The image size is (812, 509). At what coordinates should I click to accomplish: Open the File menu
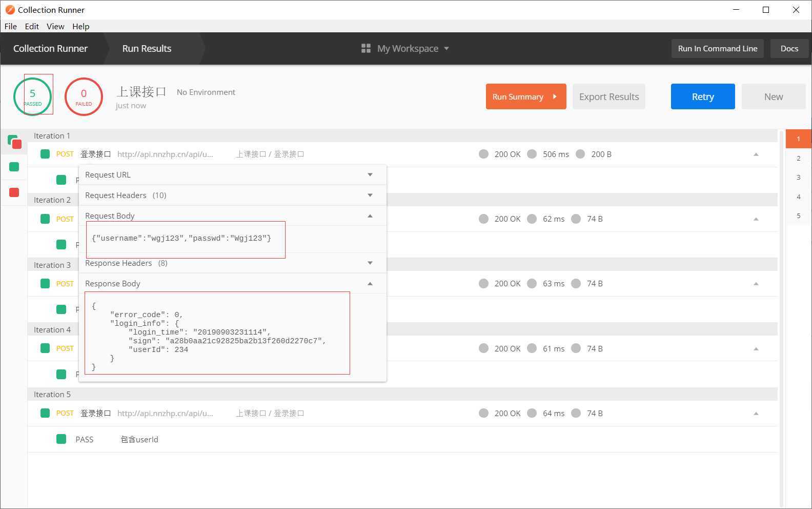(x=11, y=26)
